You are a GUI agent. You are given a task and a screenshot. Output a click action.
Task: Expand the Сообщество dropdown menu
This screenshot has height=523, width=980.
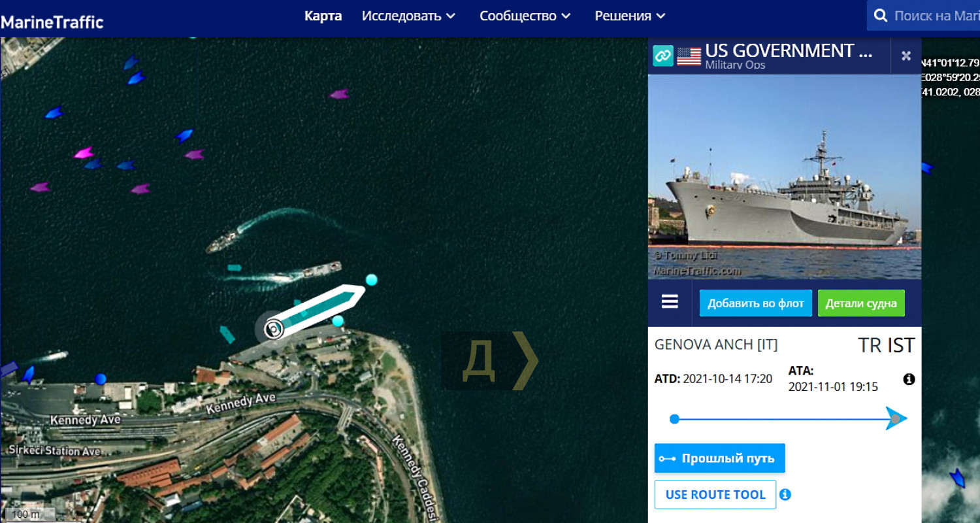tap(525, 16)
